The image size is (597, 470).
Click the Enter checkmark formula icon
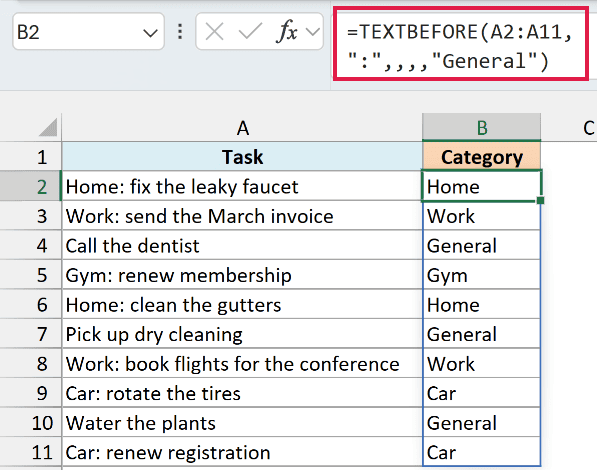tap(250, 31)
